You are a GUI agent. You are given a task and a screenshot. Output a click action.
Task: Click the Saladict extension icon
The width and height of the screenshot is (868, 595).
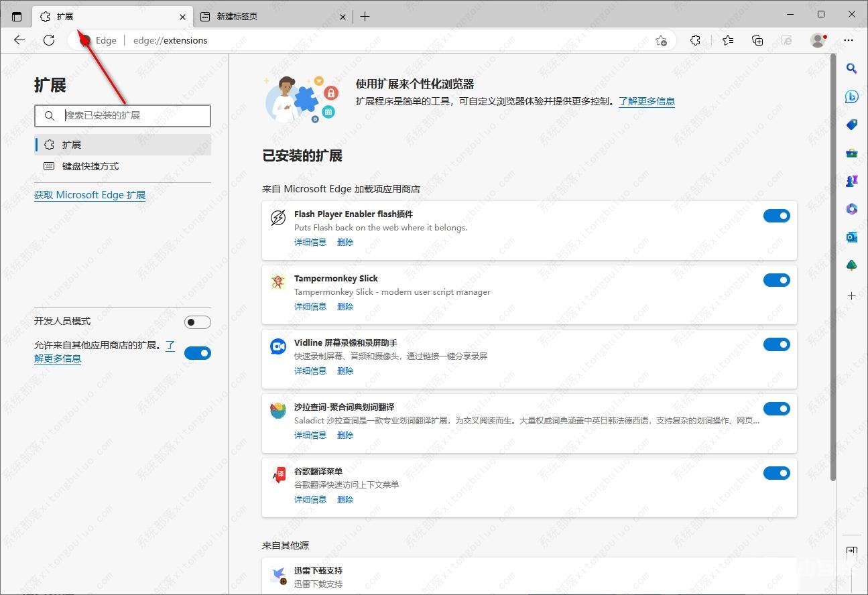click(277, 410)
